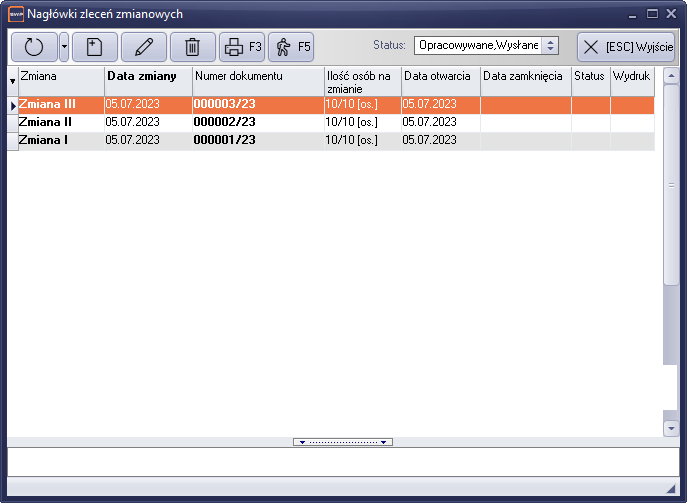This screenshot has height=503, width=687.
Task: Sort by Data zmiany column header
Action: click(147, 76)
